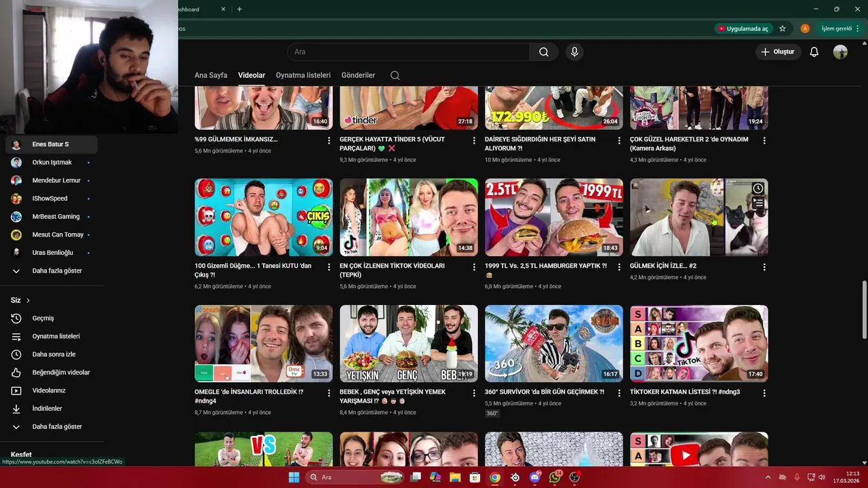868x488 pixels.
Task: Open the YouTube account avatar menu
Action: pos(840,52)
